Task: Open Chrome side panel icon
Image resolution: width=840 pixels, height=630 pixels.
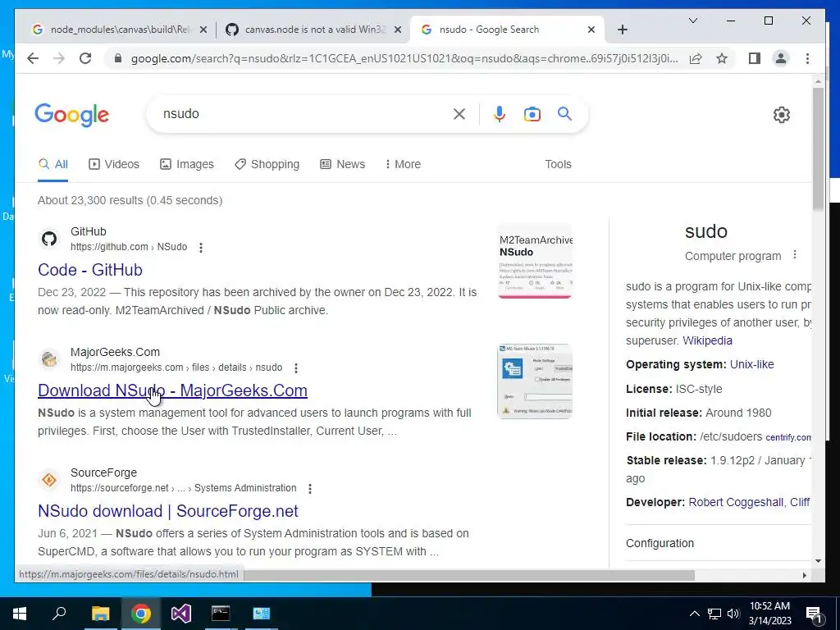Action: (755, 58)
